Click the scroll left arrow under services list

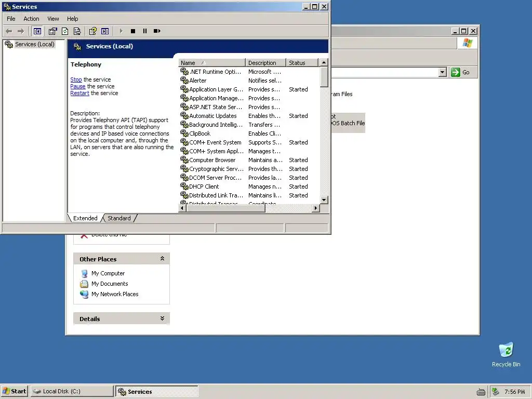(x=182, y=208)
